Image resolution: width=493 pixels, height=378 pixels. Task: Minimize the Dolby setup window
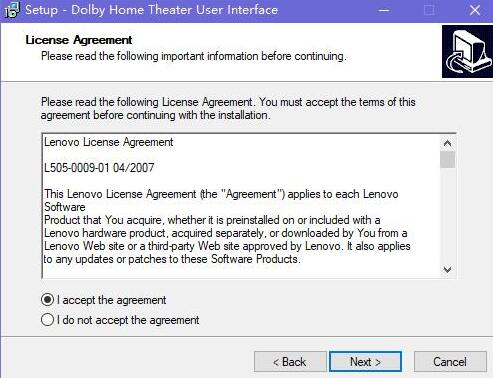(384, 10)
